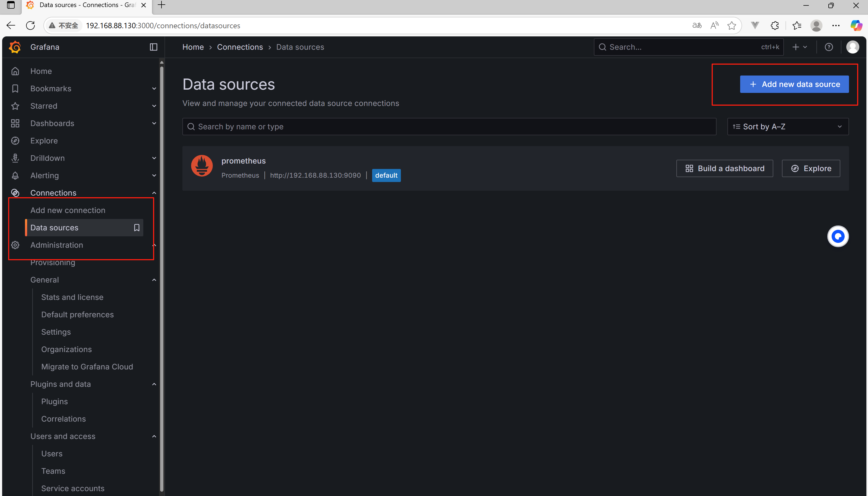Open the Sort by A–Z dropdown
Screen dimensions: 868x496
[788, 127]
